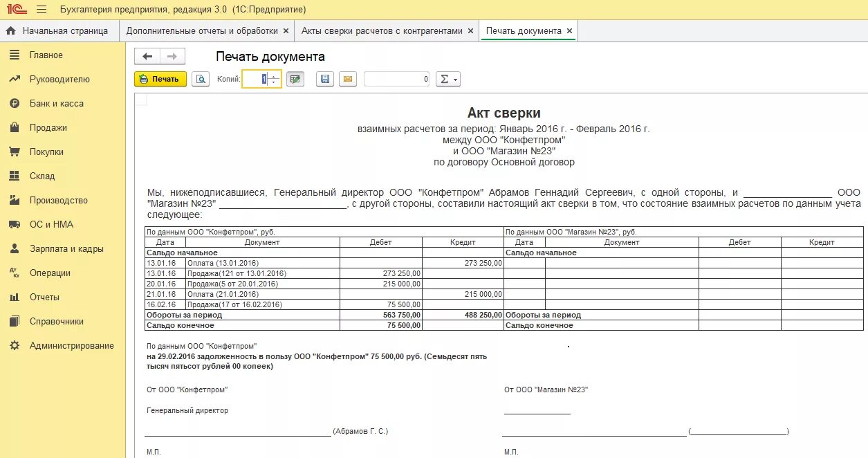Send document by email envelope icon
The width and height of the screenshot is (868, 458).
[x=348, y=79]
